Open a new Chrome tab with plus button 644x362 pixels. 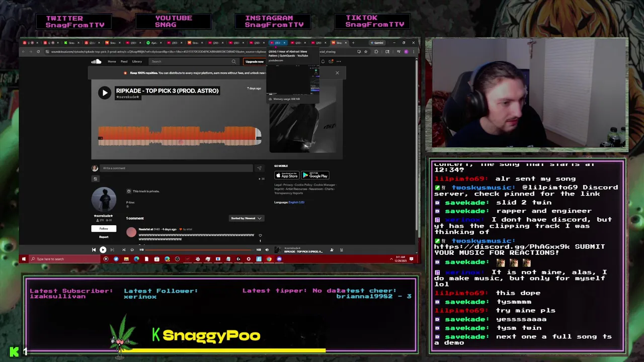(353, 43)
